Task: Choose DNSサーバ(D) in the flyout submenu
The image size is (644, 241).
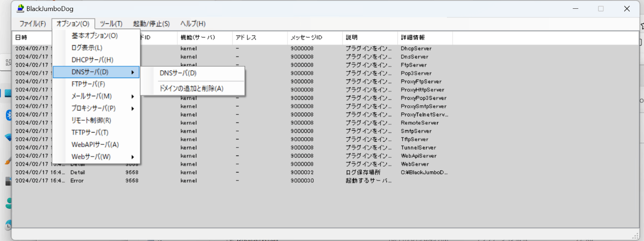Action: [x=192, y=73]
